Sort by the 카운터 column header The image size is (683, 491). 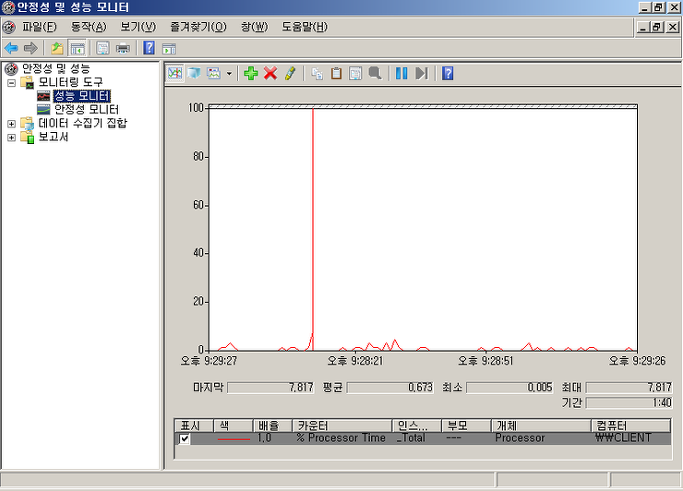click(x=342, y=426)
